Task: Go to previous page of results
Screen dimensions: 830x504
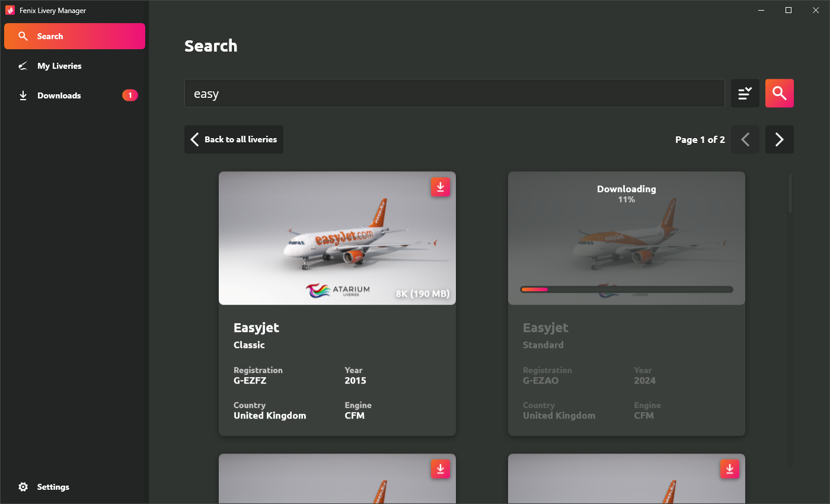Action: (x=745, y=139)
